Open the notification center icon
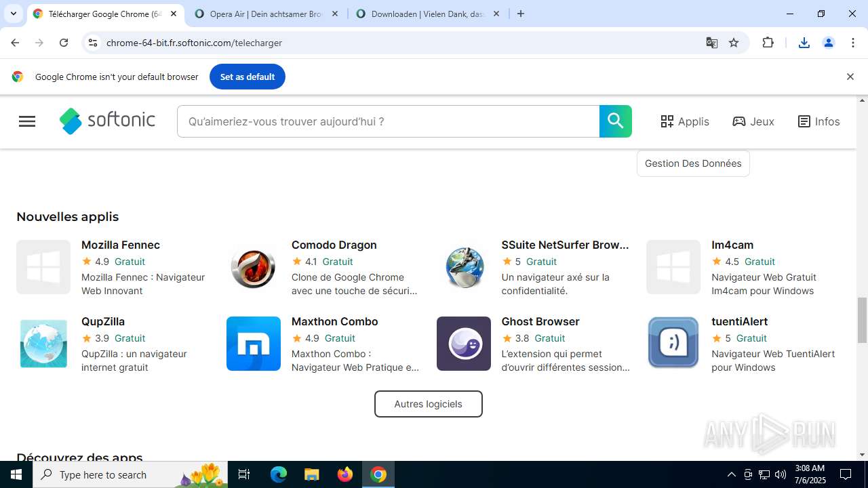Image resolution: width=868 pixels, height=488 pixels. coord(846,474)
